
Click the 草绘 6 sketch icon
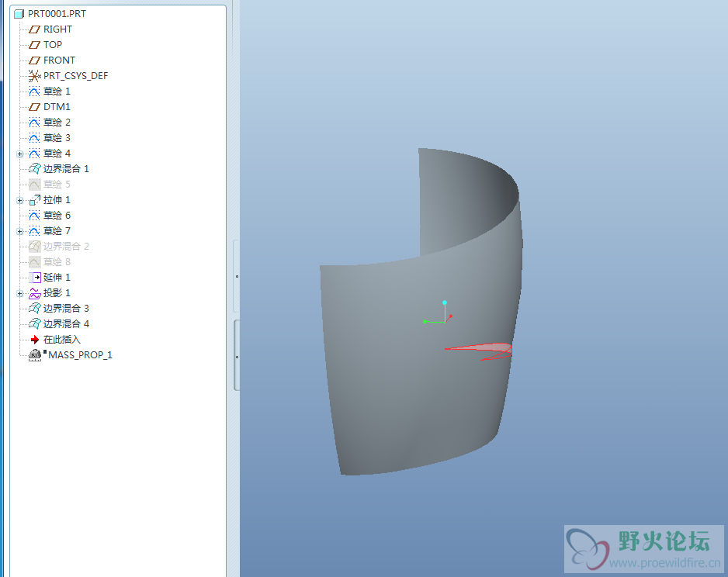coord(34,216)
